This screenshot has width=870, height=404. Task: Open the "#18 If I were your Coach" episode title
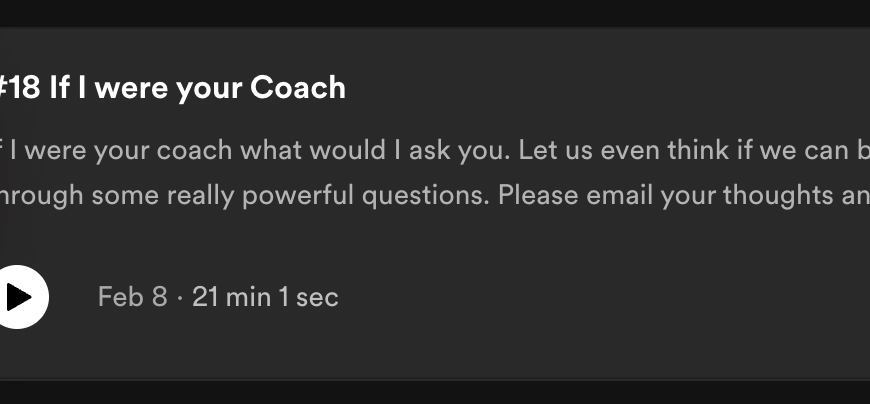click(170, 88)
